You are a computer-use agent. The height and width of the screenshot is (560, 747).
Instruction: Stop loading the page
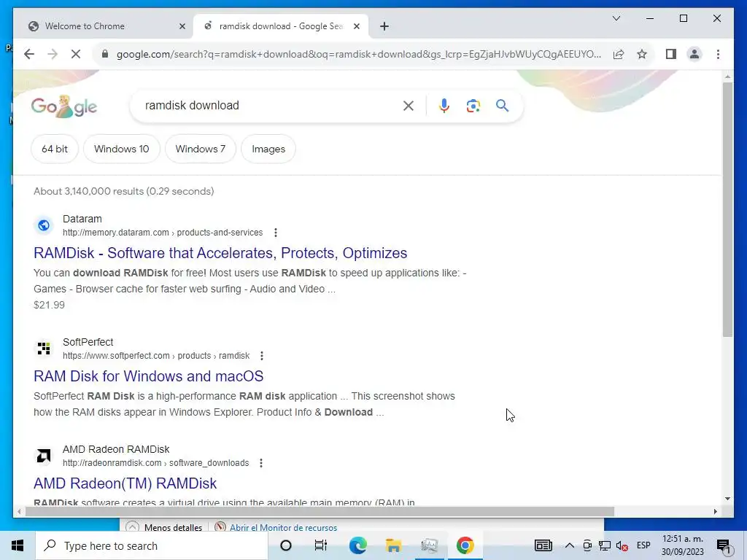pos(76,54)
